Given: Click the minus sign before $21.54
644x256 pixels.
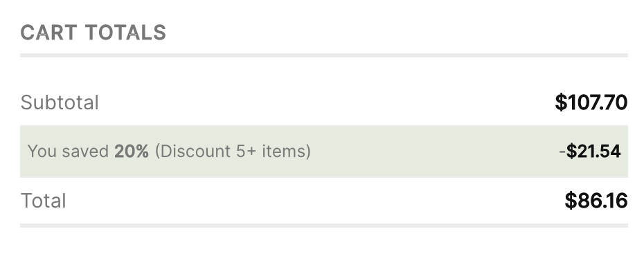Looking at the screenshot, I should [562, 152].
